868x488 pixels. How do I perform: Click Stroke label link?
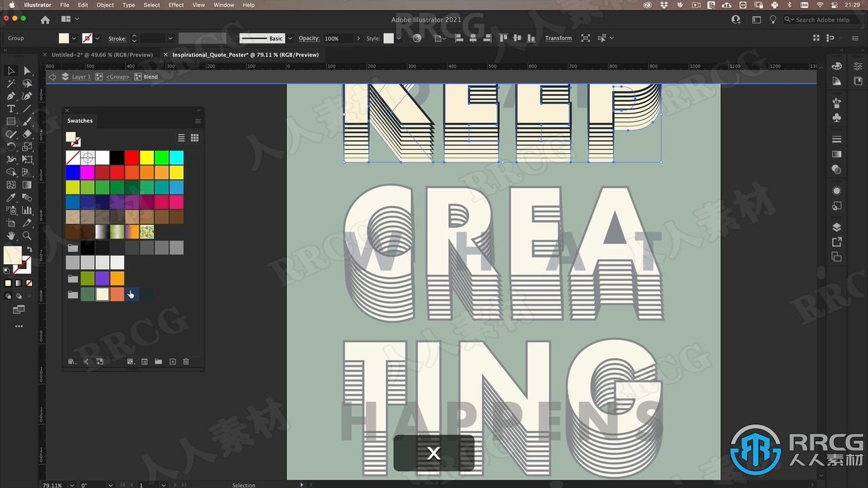117,38
